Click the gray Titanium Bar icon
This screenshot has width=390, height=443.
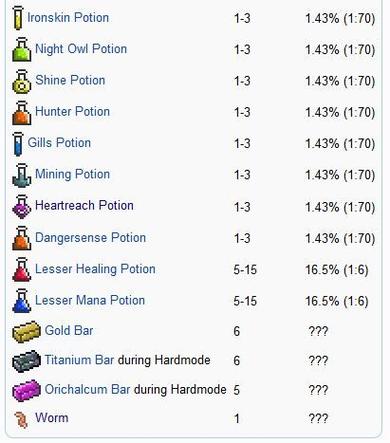[26, 361]
